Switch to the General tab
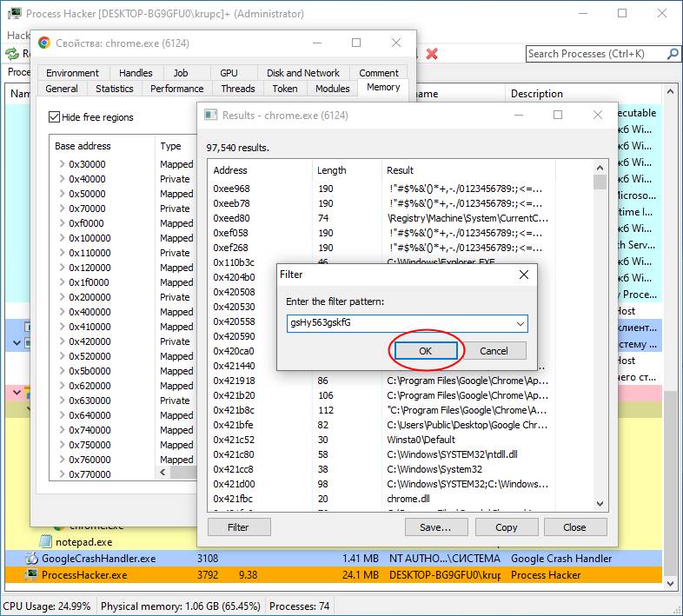 click(x=62, y=89)
